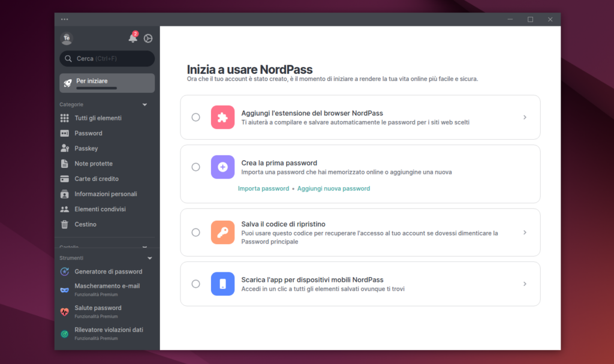This screenshot has width=614, height=364.
Task: Click the Cerca search field
Action: point(107,59)
